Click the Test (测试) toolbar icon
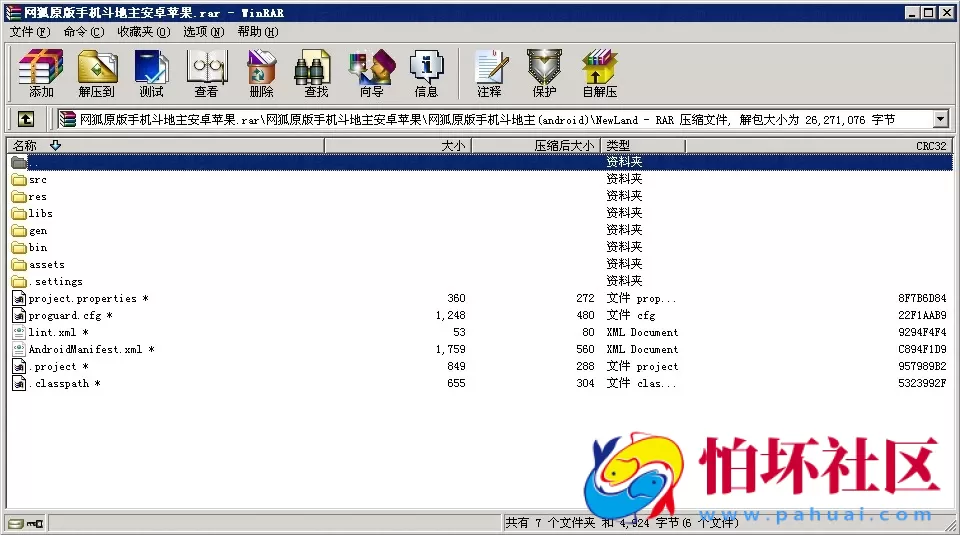 coord(151,73)
